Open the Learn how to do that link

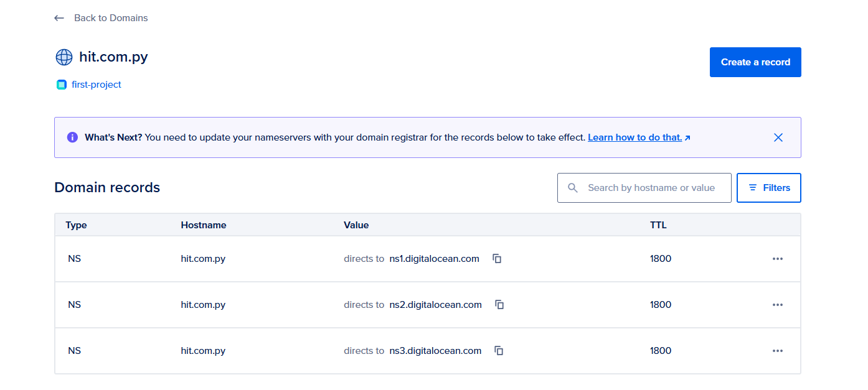635,137
